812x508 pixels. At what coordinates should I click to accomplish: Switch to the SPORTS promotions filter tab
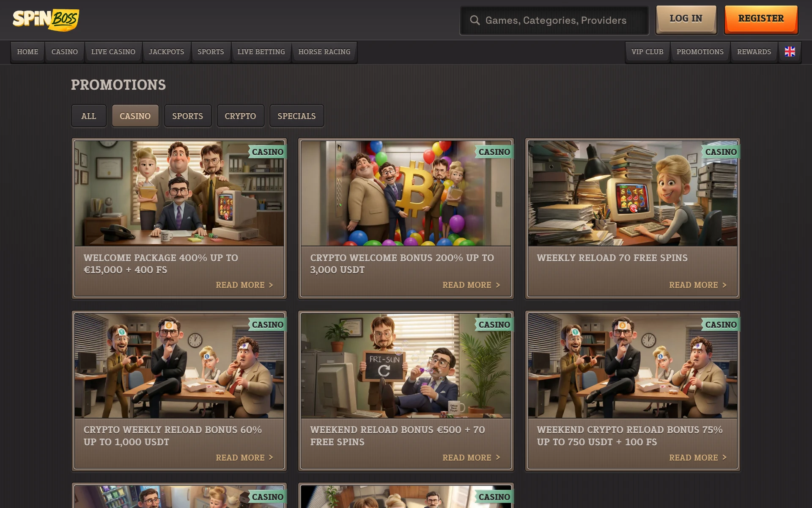188,116
